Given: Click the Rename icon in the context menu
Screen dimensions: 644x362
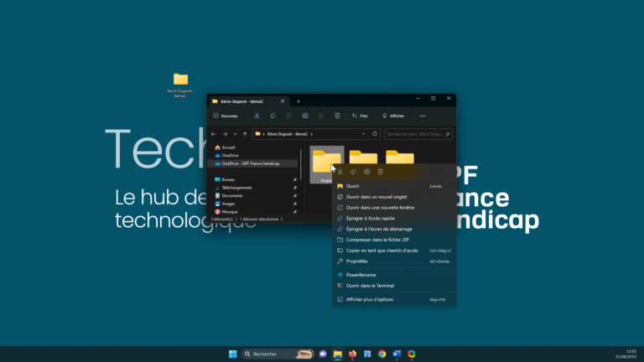Looking at the screenshot, I should pyautogui.click(x=366, y=172).
